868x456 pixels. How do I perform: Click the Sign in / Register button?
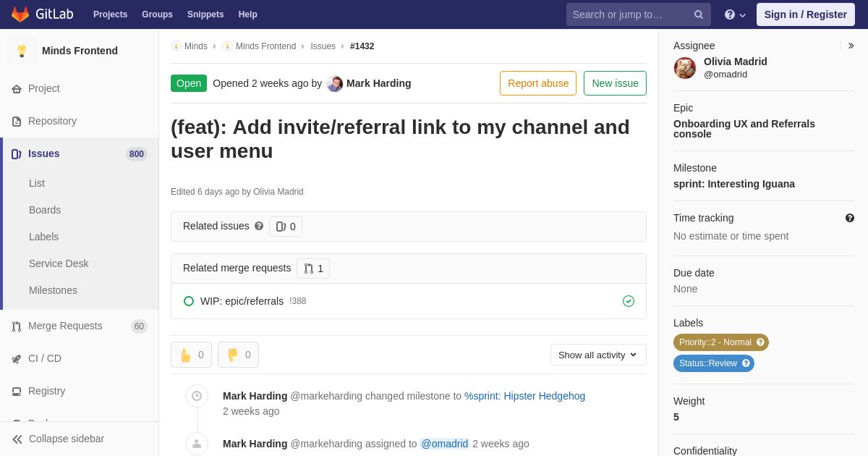tap(805, 14)
